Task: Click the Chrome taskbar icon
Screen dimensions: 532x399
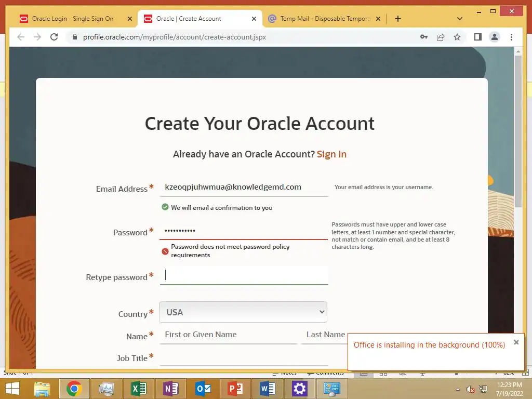Action: [74, 389]
